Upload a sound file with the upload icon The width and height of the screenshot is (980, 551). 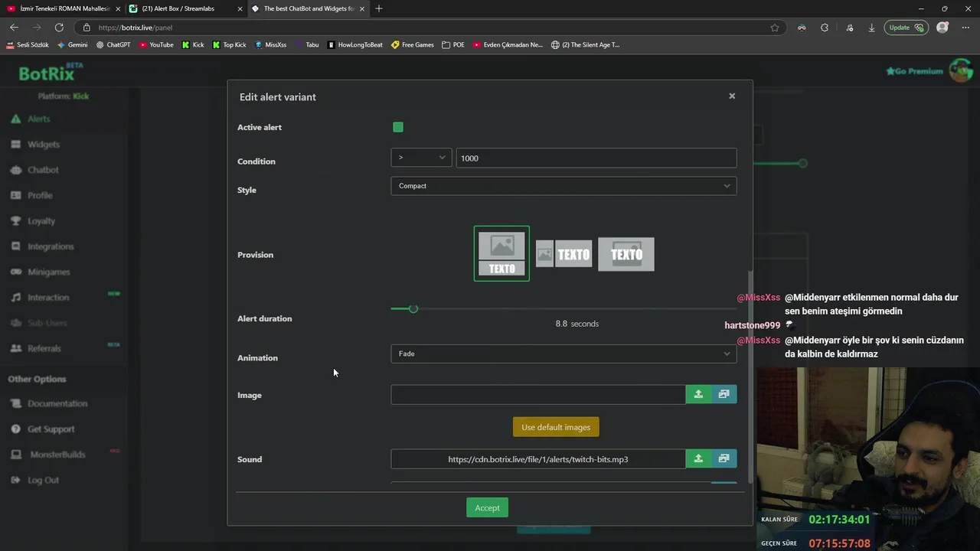click(x=698, y=458)
